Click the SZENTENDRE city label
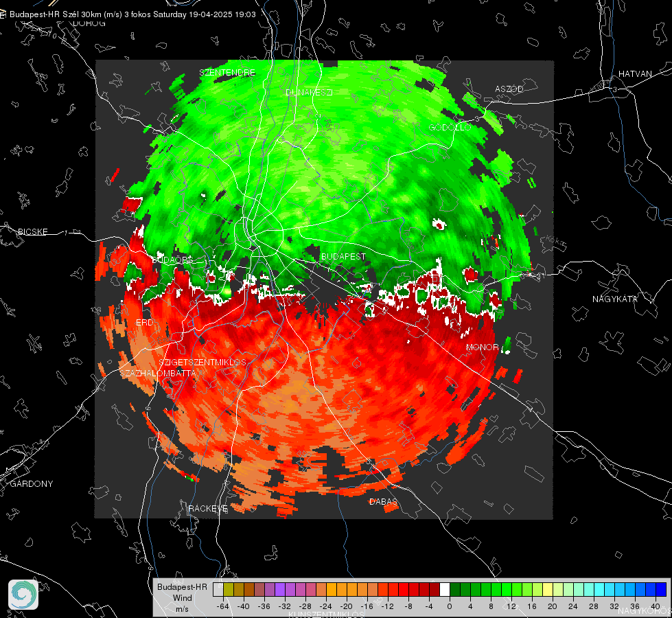The image size is (672, 618). (x=228, y=73)
